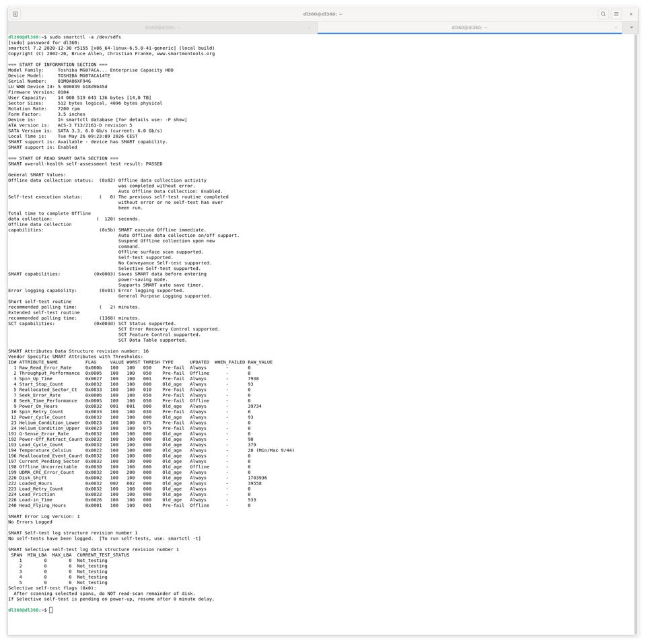This screenshot has height=644, width=646.
Task: Click the Temperature_Celsius attribute row
Action: click(x=151, y=450)
